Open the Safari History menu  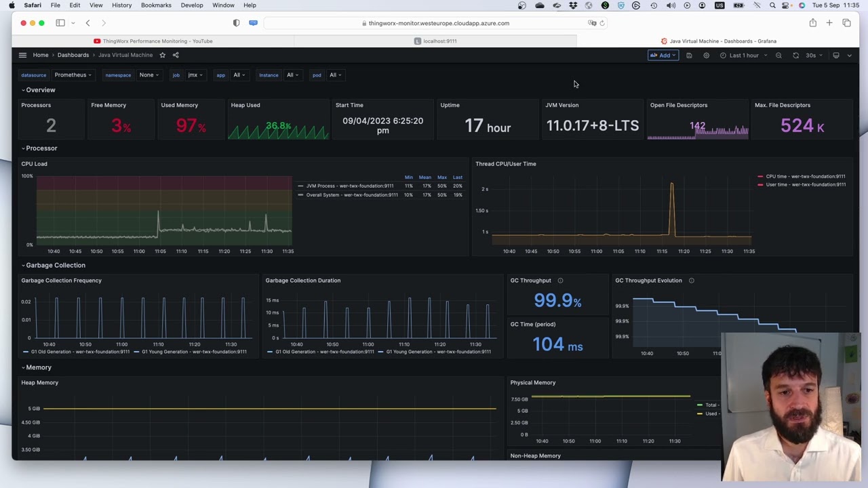coord(122,5)
